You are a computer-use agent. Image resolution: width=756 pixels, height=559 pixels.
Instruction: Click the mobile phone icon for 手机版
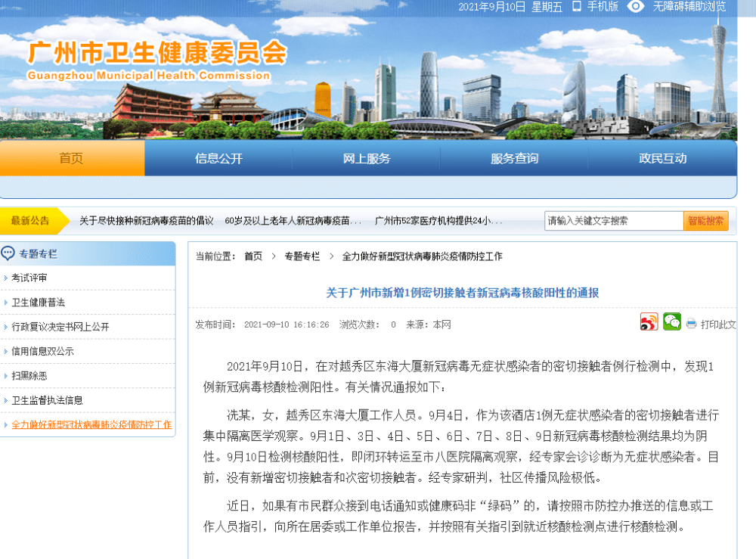(576, 7)
